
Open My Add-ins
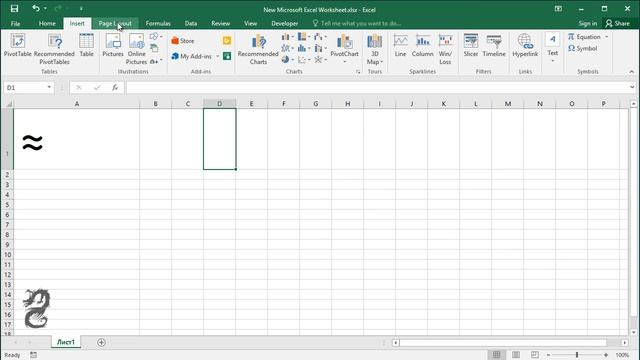pyautogui.click(x=191, y=56)
